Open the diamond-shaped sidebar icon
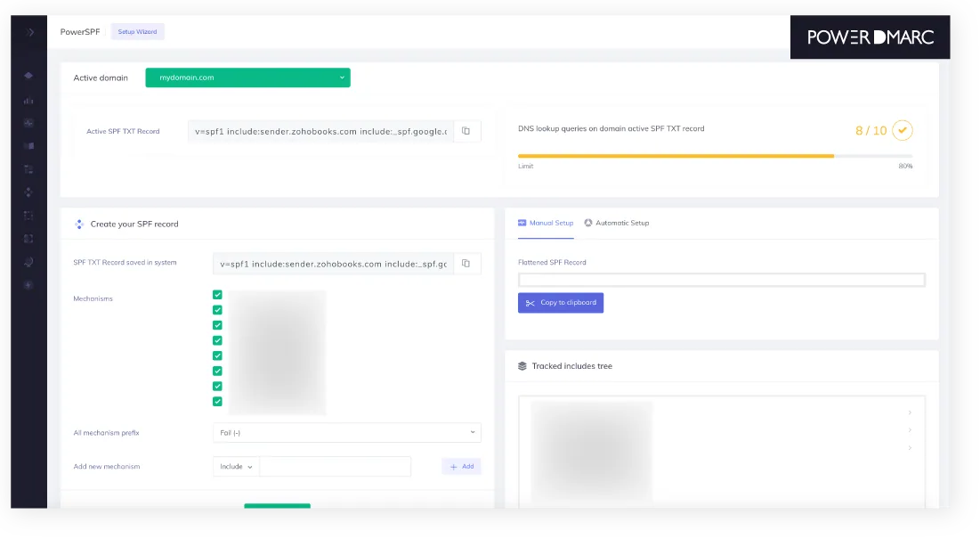 click(x=28, y=76)
